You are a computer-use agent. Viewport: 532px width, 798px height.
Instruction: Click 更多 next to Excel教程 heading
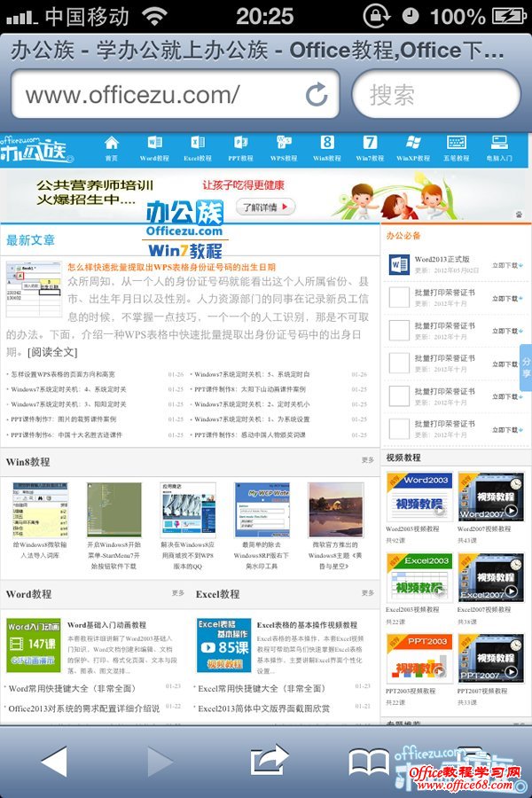368,593
